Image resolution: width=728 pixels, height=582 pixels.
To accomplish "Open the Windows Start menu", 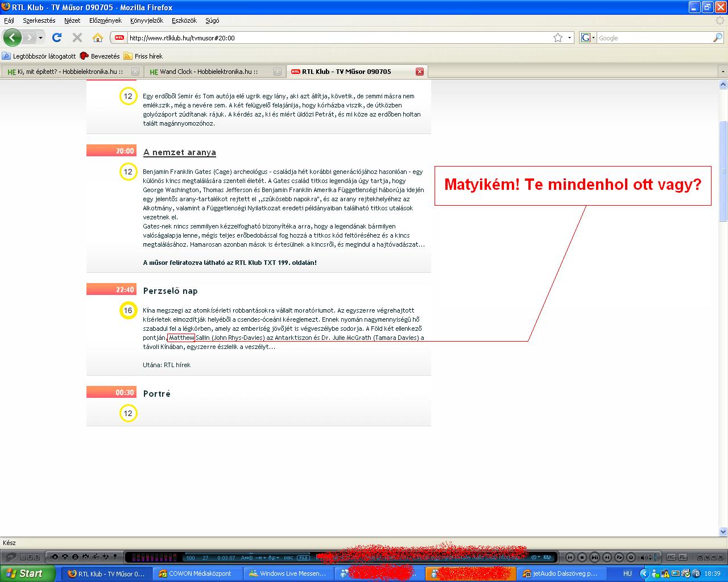I will pyautogui.click(x=28, y=573).
